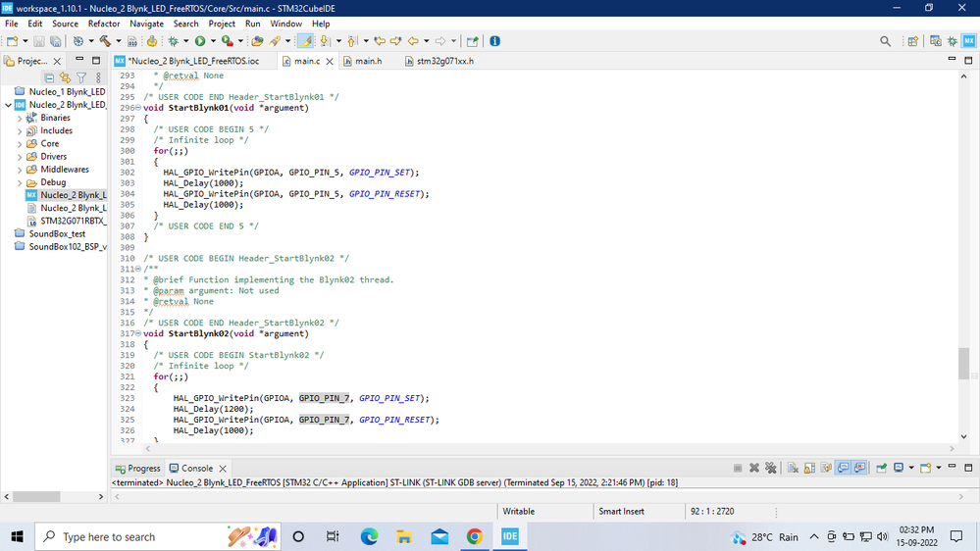
Task: Open the Project Explorer filter icon
Action: pyautogui.click(x=81, y=77)
